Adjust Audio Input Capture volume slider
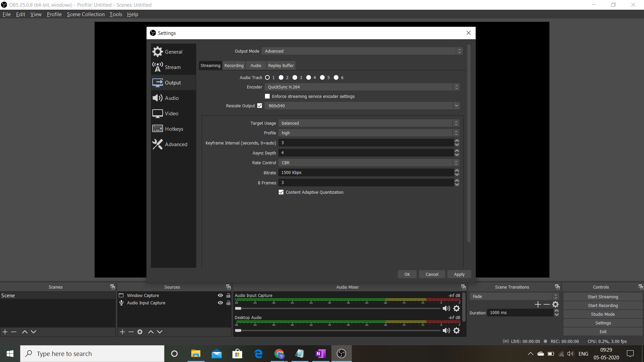 [x=338, y=308]
